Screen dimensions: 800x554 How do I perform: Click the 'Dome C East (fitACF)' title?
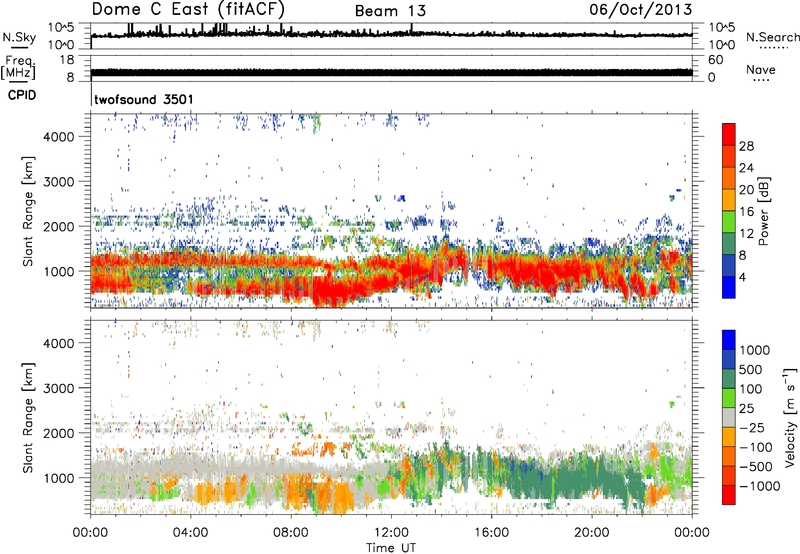(188, 10)
